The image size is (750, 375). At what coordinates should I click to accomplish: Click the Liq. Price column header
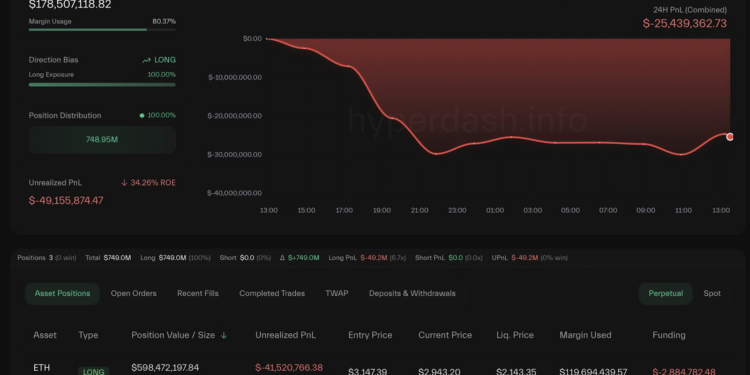pyautogui.click(x=515, y=335)
